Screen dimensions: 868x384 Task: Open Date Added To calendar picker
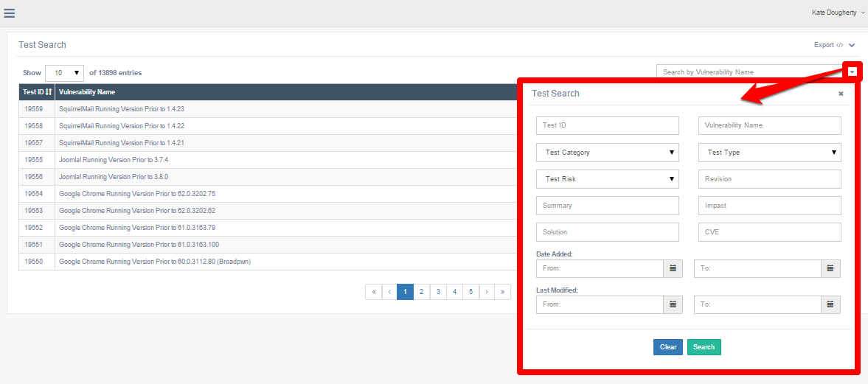(x=830, y=268)
